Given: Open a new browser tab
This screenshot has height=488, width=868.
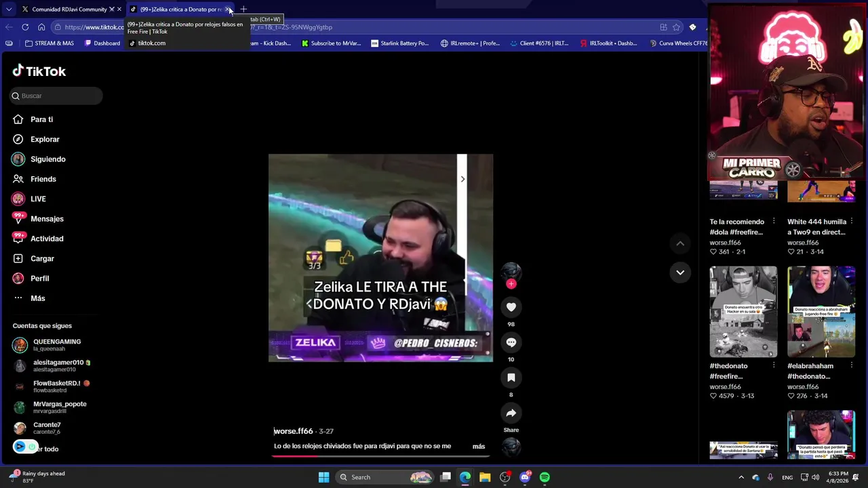Looking at the screenshot, I should click(243, 9).
